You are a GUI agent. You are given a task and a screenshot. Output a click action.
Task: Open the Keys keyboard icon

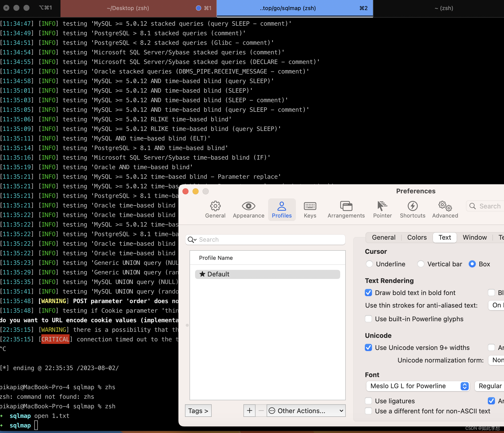point(310,206)
